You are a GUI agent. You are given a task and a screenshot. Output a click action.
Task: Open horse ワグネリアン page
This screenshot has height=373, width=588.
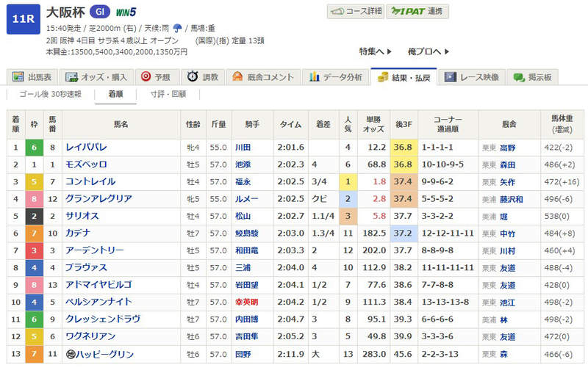(x=90, y=337)
